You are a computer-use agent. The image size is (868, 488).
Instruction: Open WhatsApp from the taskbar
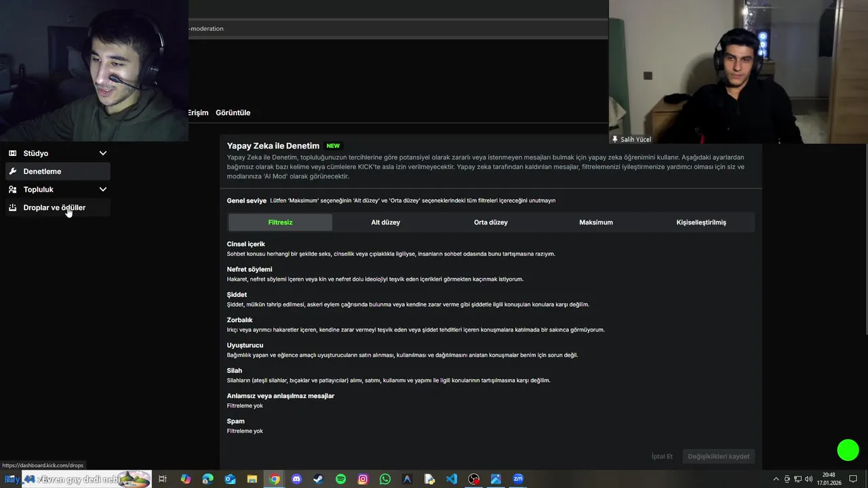(x=385, y=479)
